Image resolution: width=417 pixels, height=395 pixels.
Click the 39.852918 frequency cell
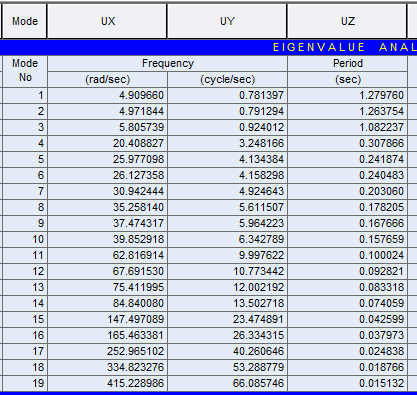(107, 239)
